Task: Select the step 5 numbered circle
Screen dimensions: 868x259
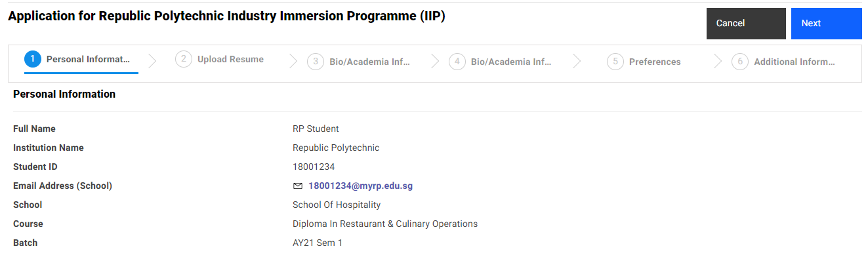Action: tap(615, 62)
